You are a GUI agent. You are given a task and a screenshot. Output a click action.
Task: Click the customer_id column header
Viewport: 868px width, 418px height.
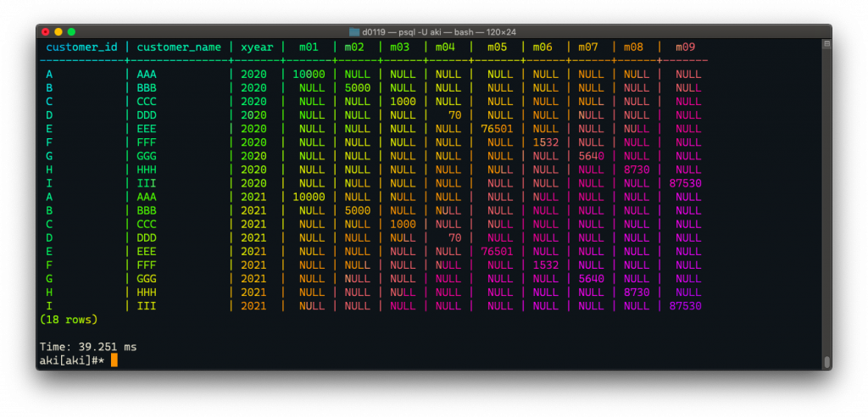click(82, 47)
